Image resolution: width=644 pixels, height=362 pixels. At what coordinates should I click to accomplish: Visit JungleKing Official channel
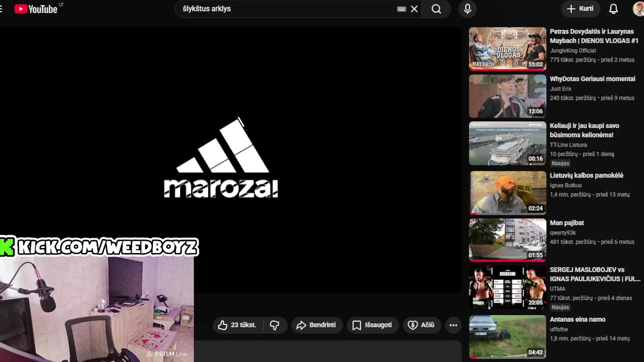coord(573,51)
